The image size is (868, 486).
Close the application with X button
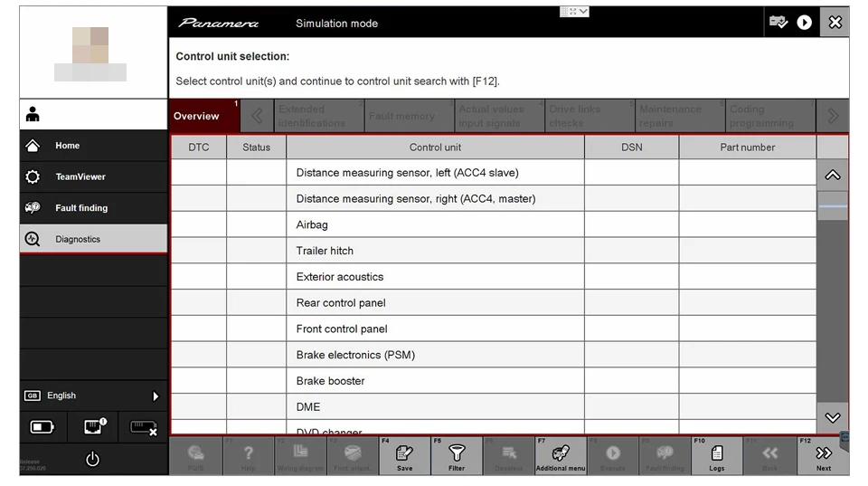click(835, 22)
